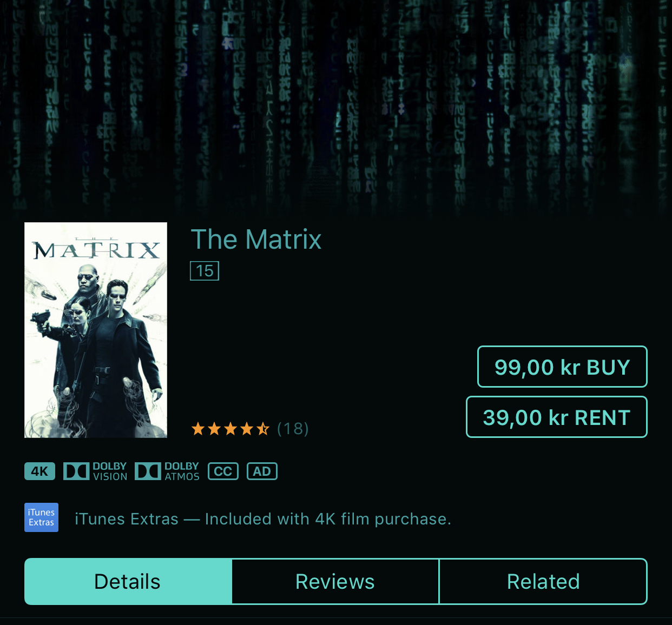Rent the film for 39,00 kr
This screenshot has width=672, height=625.
coord(557,417)
